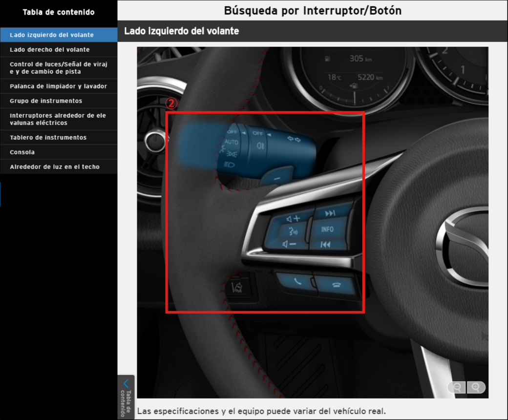Click the zoom out magnifier icon
The image size is (508, 420).
457,387
